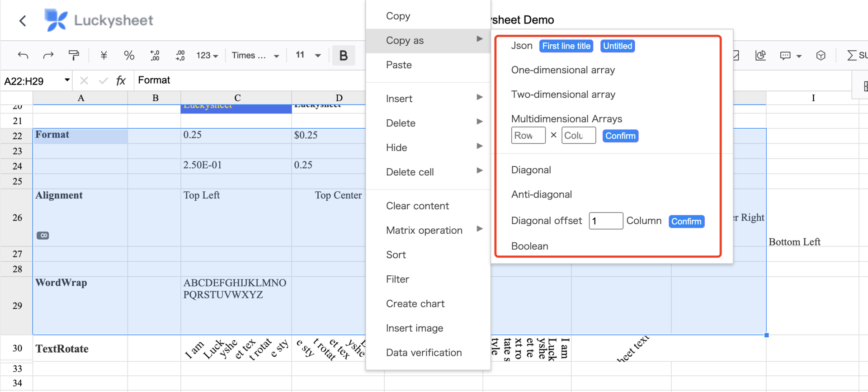Click the back arrow beside Luckysheet logo
Screen dimensions: 868x392
tap(23, 20)
